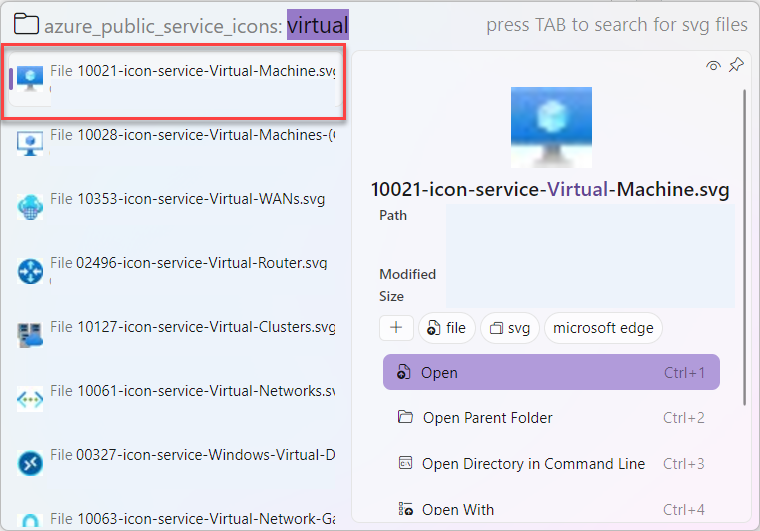The image size is (760, 531).
Task: Choose the Open With action
Action: click(x=551, y=509)
